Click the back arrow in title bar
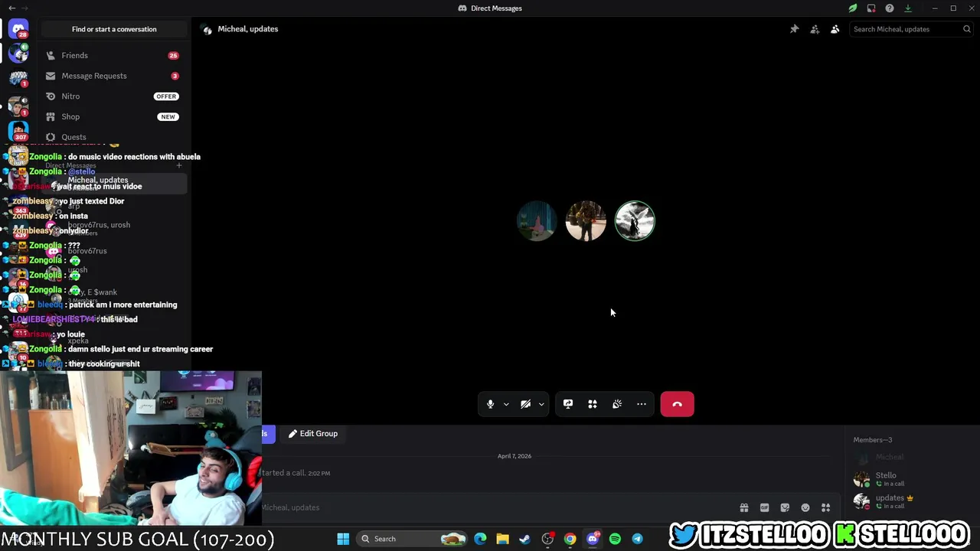 click(11, 8)
